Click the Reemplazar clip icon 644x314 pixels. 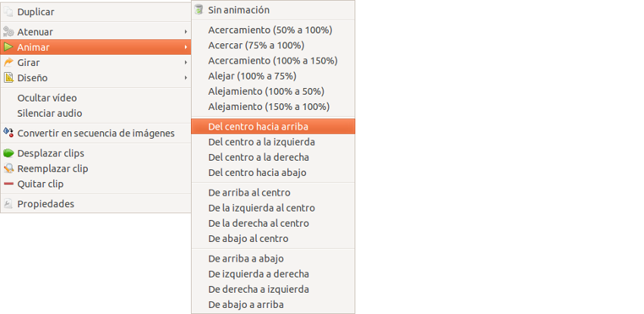[8, 168]
